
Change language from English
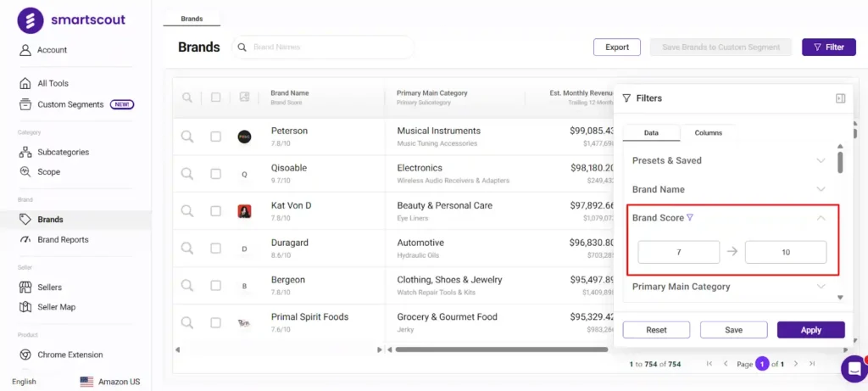pyautogui.click(x=24, y=382)
